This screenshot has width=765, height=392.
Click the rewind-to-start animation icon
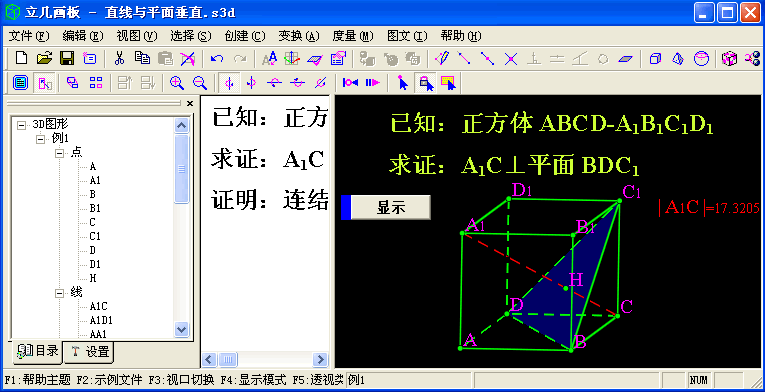(x=350, y=83)
